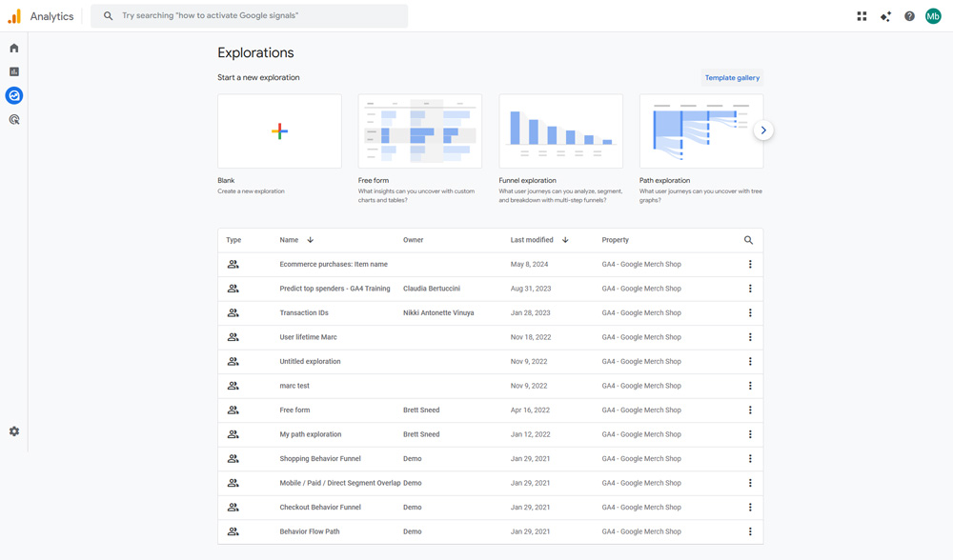953x560 pixels.
Task: Sort by Name column arrow
Action: click(310, 240)
